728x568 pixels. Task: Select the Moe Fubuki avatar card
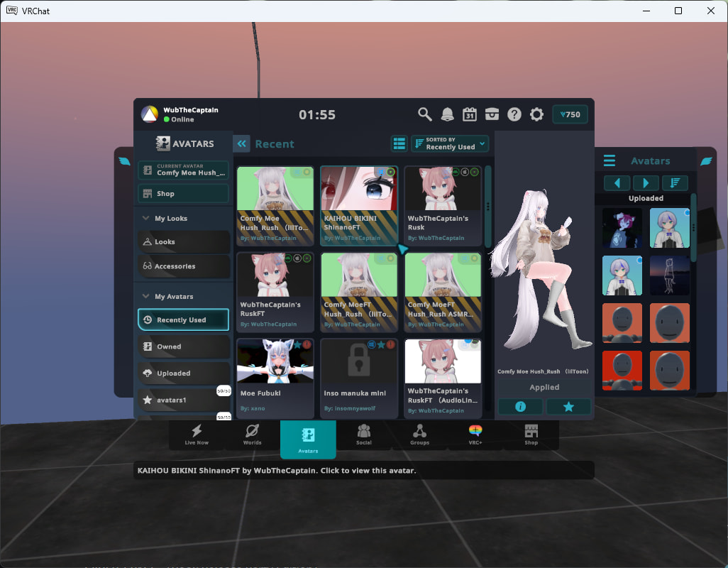(275, 378)
